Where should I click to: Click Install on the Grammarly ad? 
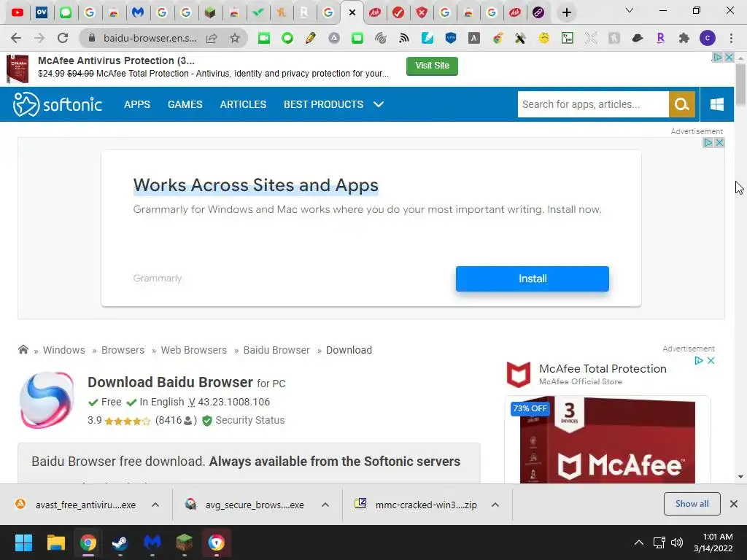(532, 279)
